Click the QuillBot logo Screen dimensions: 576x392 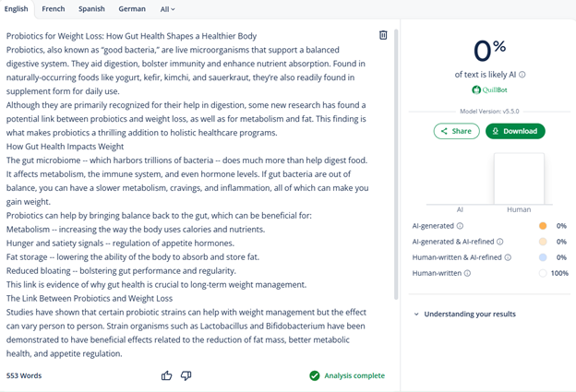489,89
